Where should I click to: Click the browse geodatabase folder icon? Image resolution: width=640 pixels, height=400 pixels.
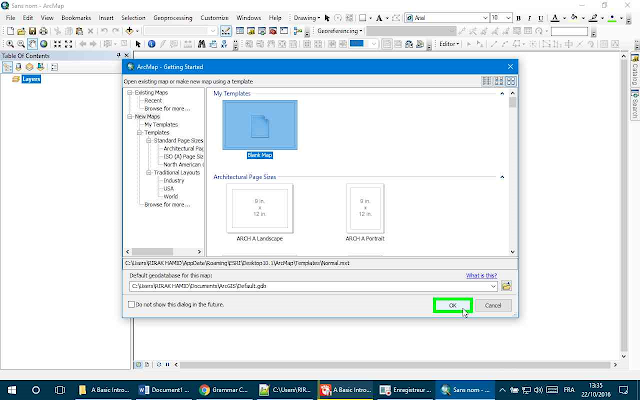pyautogui.click(x=507, y=286)
